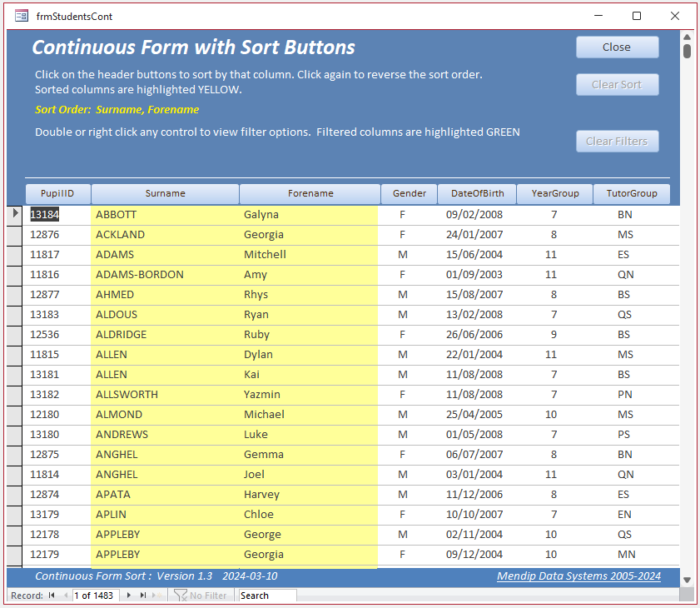700x608 pixels.
Task: Go to next record navigation arrow
Action: pos(128,595)
